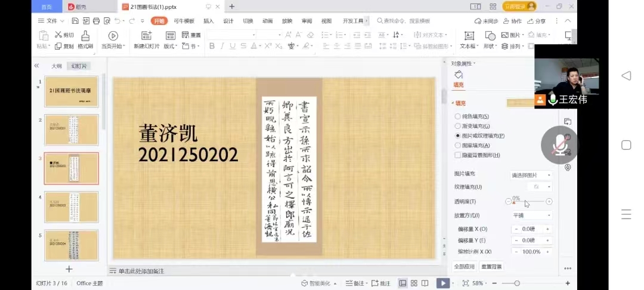This screenshot has height=290, width=644.
Task: Click the Copy (复制) tool
Action: click(64, 47)
